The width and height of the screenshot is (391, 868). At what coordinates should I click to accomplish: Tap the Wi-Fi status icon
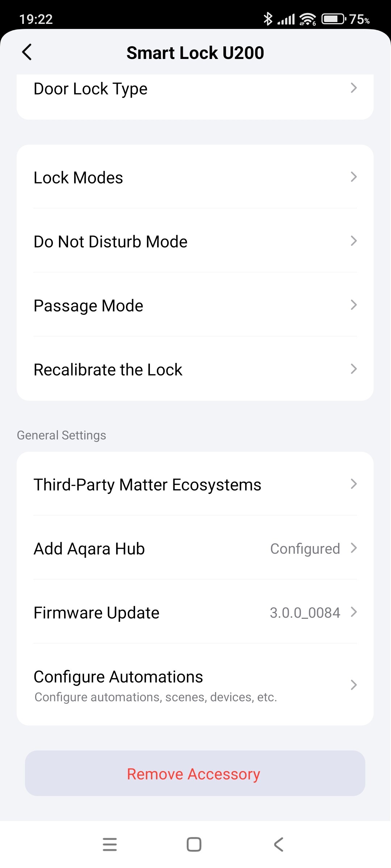tap(308, 19)
